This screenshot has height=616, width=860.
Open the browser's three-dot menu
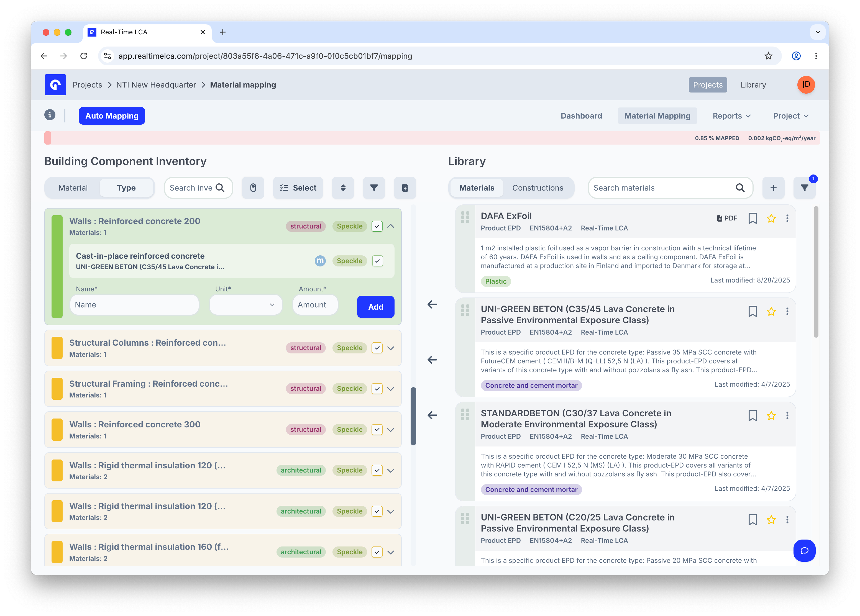[x=816, y=56]
